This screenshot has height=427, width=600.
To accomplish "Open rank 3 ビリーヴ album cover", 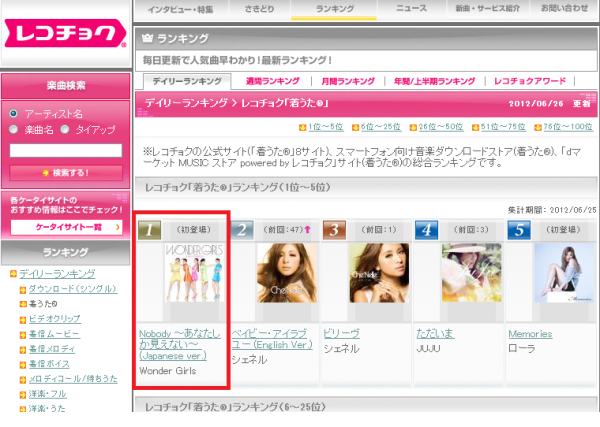I will 379,273.
